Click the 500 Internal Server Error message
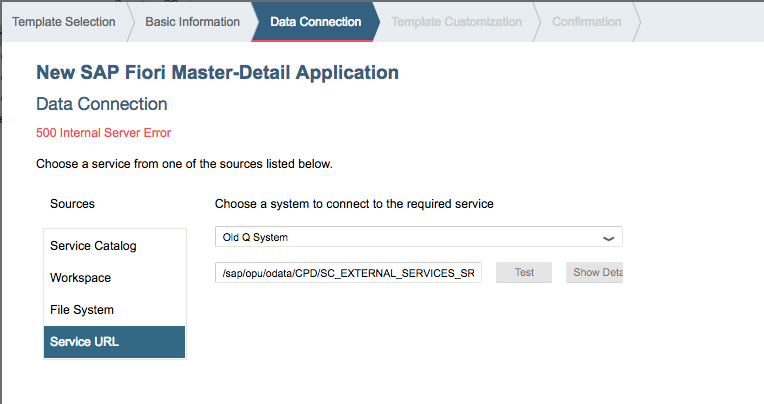This screenshot has width=764, height=404. [103, 133]
